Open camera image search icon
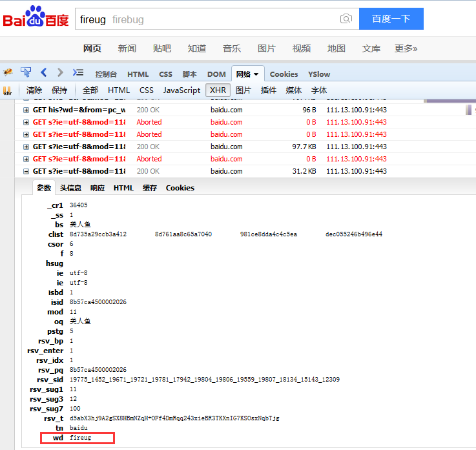Screen dimensions: 476x450 pyautogui.click(x=346, y=19)
